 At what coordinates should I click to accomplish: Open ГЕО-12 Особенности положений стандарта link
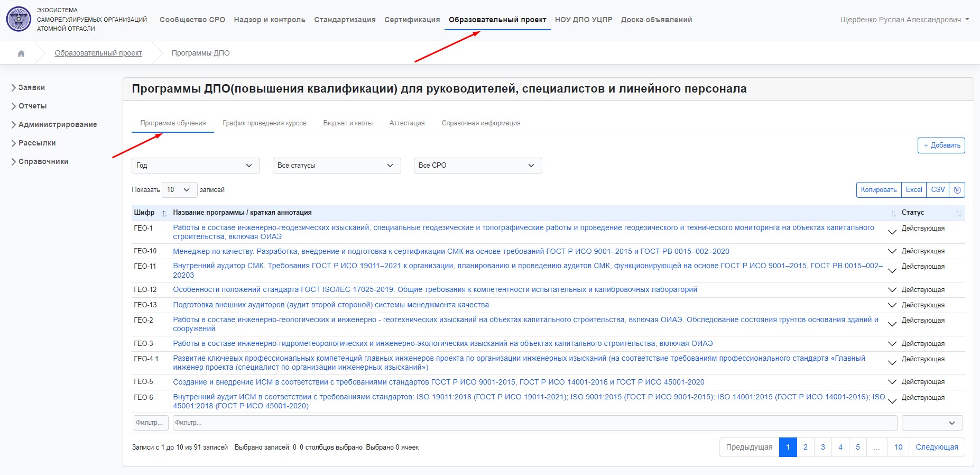click(x=435, y=290)
